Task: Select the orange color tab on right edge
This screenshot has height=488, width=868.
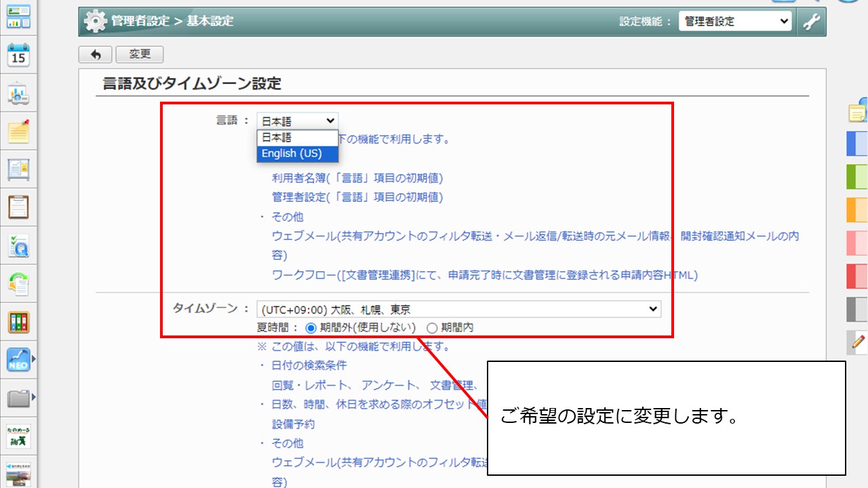Action: 857,209
